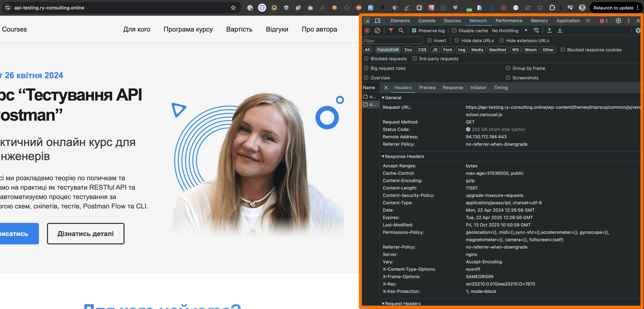Viewport: 644px width, 309px height.
Task: Check the 3rd-party requests checkbox
Action: pos(414,59)
